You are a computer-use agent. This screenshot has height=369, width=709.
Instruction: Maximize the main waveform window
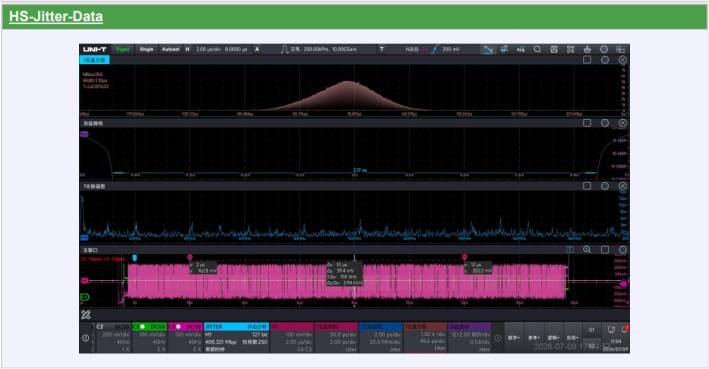point(605,250)
